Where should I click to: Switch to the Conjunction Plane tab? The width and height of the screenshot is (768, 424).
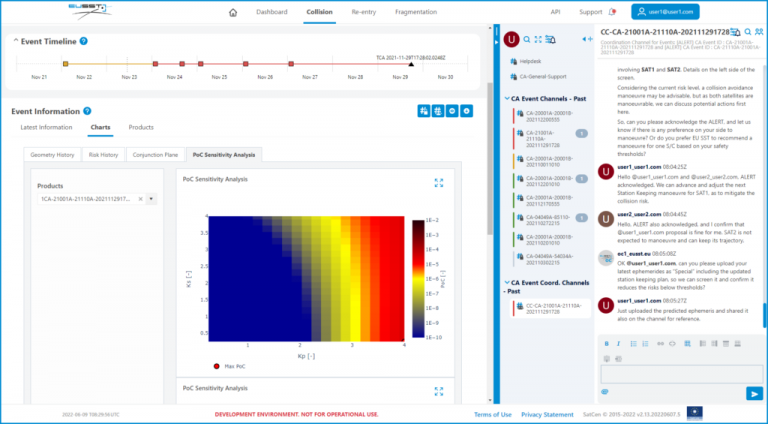[155, 155]
